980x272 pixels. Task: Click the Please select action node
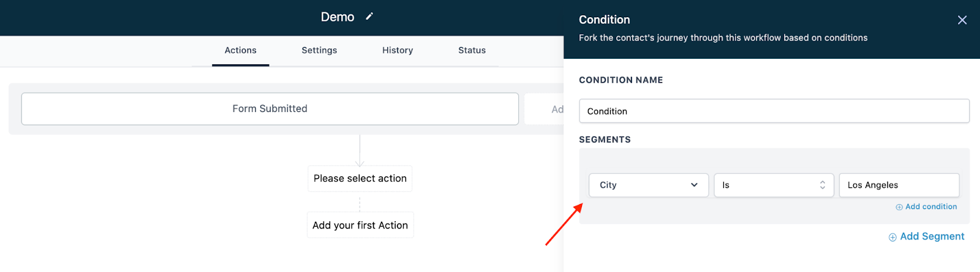pyautogui.click(x=360, y=178)
